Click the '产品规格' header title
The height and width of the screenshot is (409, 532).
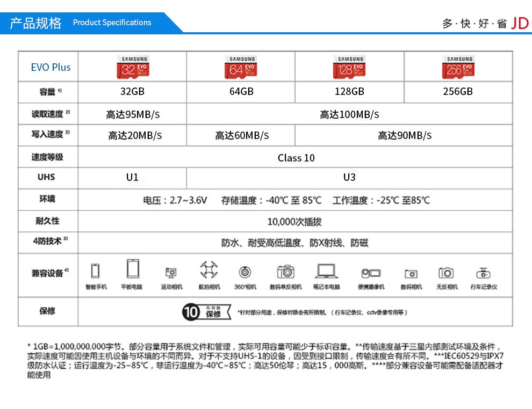[x=35, y=23]
